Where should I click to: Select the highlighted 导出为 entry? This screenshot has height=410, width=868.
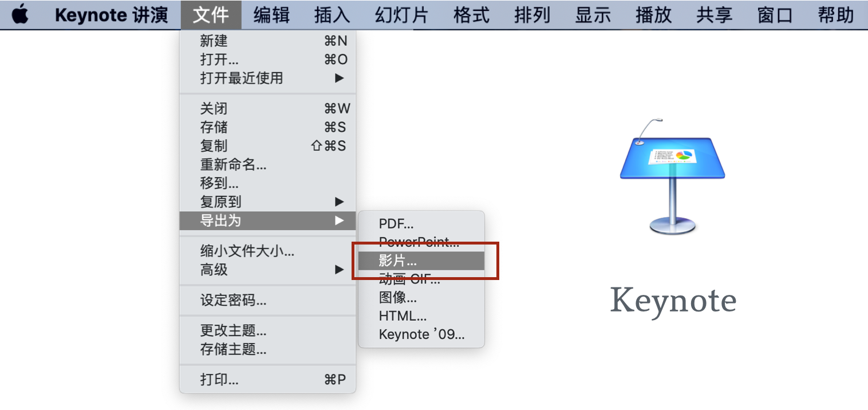coord(268,220)
